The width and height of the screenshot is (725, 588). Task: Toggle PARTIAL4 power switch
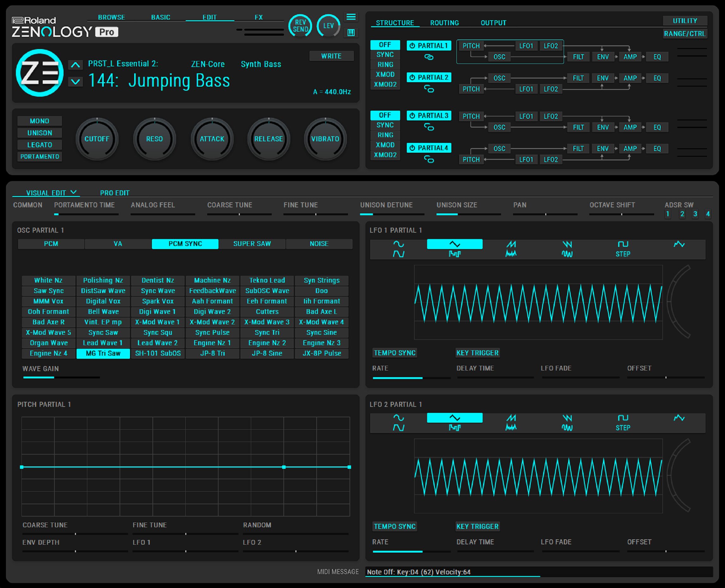(412, 148)
